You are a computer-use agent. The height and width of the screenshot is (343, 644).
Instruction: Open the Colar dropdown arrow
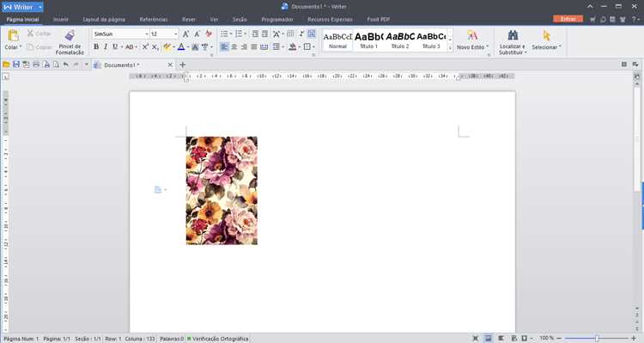point(21,47)
